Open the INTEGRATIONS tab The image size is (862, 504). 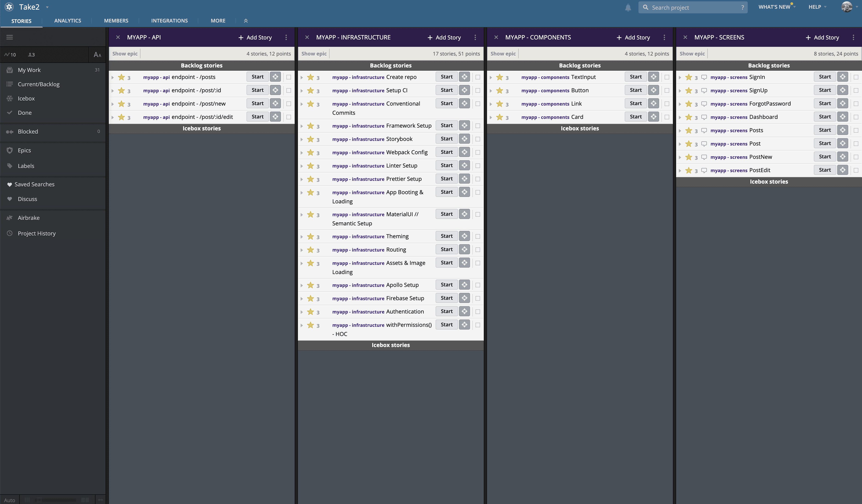(x=170, y=21)
